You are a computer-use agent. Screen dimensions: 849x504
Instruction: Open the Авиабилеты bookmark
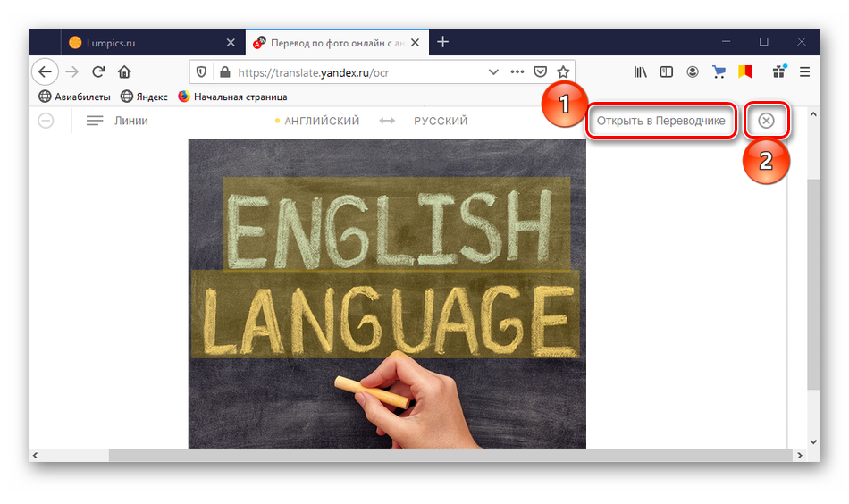click(75, 97)
